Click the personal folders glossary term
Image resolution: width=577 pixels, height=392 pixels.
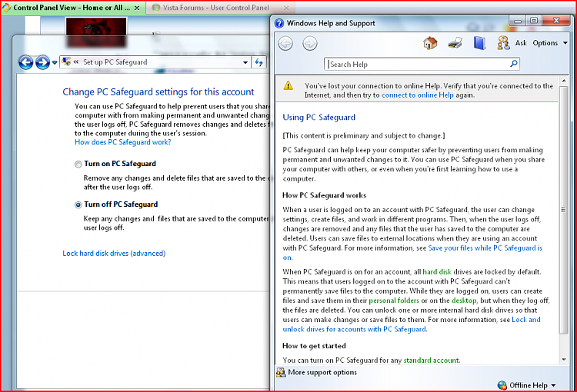(x=394, y=301)
